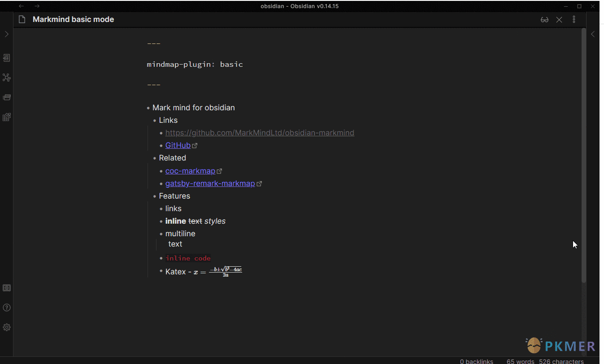The image size is (604, 364).
Task: Click the note title Markmind basic mode
Action: click(x=74, y=19)
